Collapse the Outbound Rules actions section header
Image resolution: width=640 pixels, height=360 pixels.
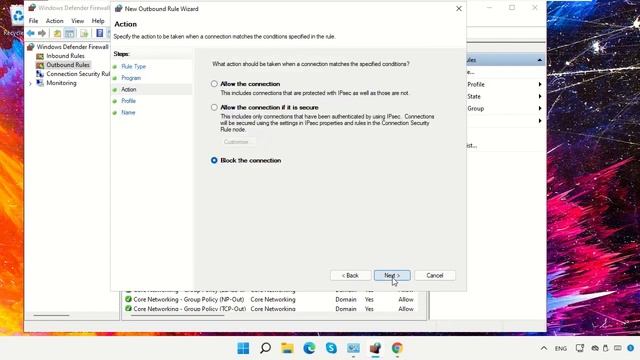[540, 60]
